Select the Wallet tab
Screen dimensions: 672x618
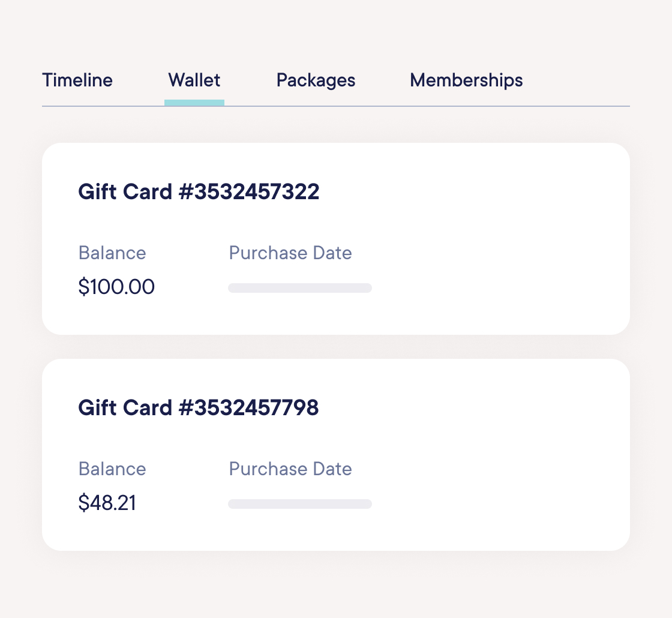click(x=194, y=80)
